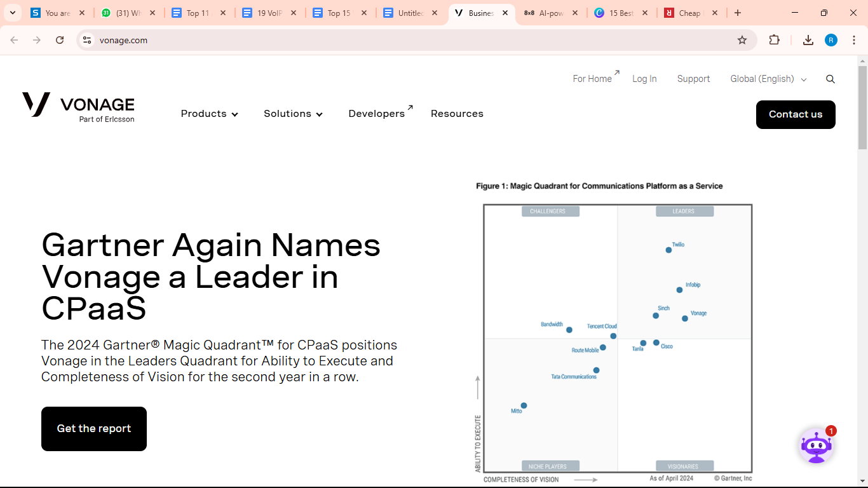Open the Global (English) language dropdown
Viewport: 868px width, 488px height.
pyautogui.click(x=768, y=79)
